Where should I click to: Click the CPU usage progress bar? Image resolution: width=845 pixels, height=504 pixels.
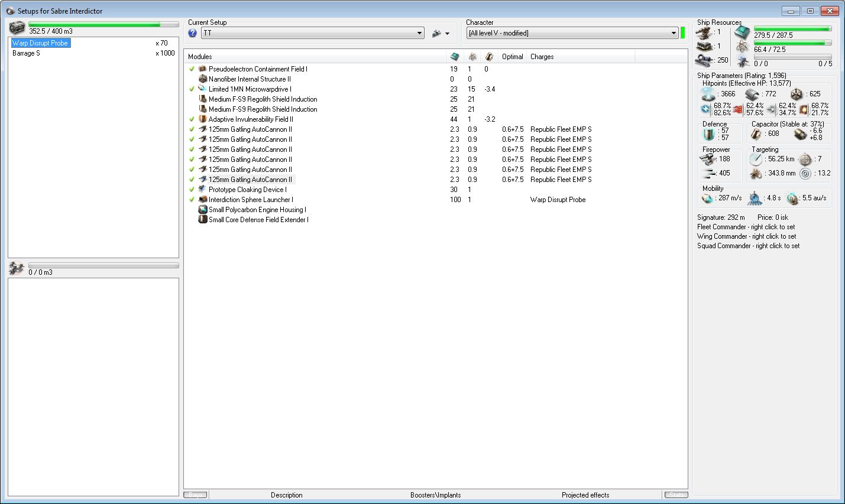point(793,28)
